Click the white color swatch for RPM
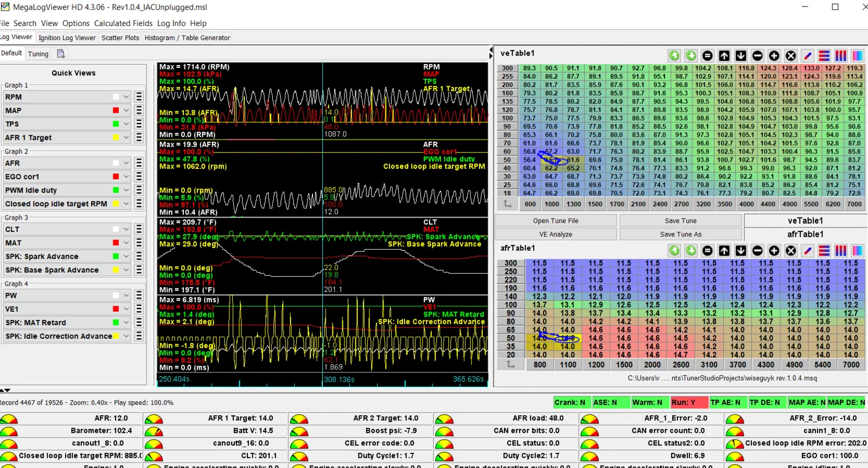 pyautogui.click(x=116, y=97)
